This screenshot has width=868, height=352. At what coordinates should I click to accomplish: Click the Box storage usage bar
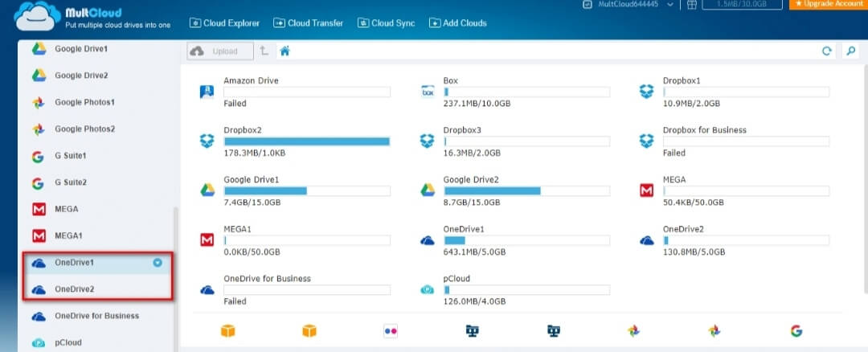coord(526,92)
